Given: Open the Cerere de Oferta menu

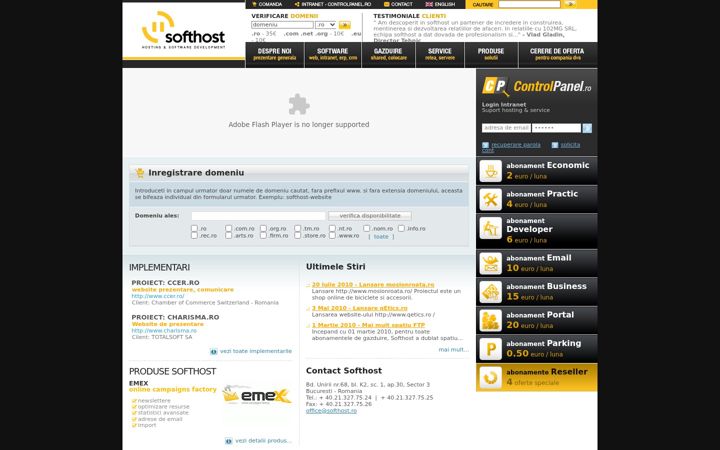Looking at the screenshot, I should pos(557,55).
